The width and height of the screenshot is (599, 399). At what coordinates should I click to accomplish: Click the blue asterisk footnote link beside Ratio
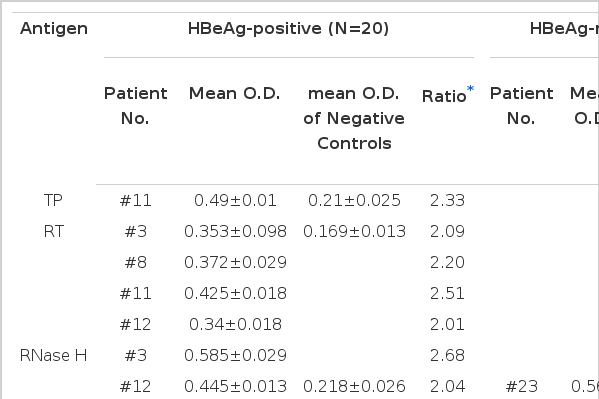(x=470, y=89)
